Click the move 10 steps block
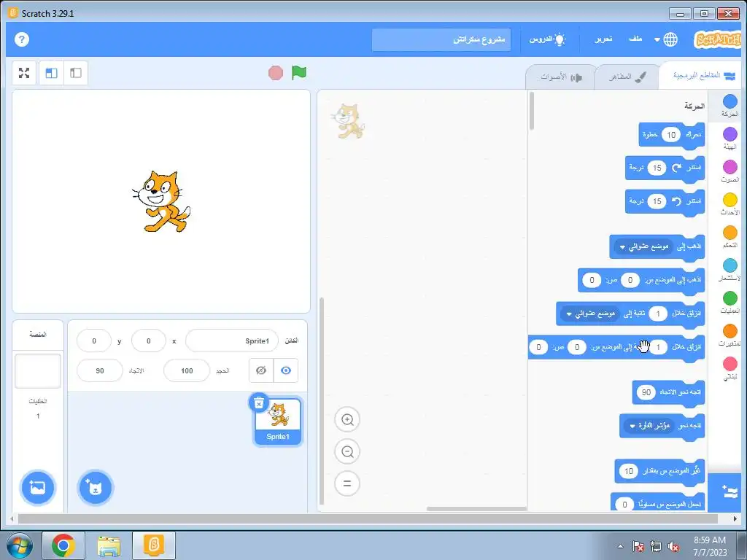 click(672, 135)
